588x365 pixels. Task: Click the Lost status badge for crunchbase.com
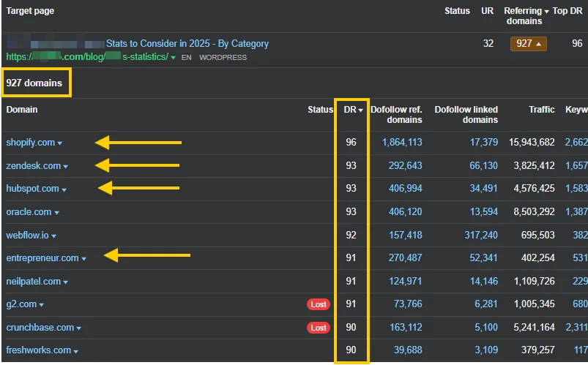click(x=319, y=328)
